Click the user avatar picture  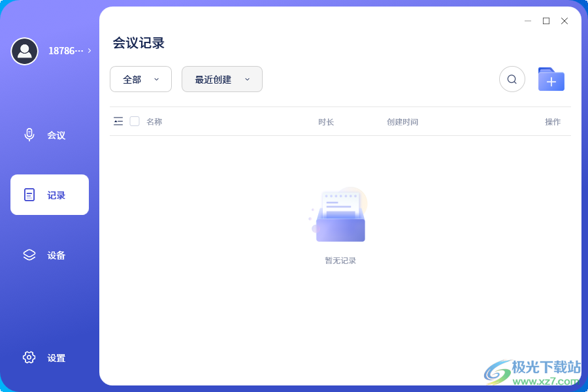pos(25,51)
